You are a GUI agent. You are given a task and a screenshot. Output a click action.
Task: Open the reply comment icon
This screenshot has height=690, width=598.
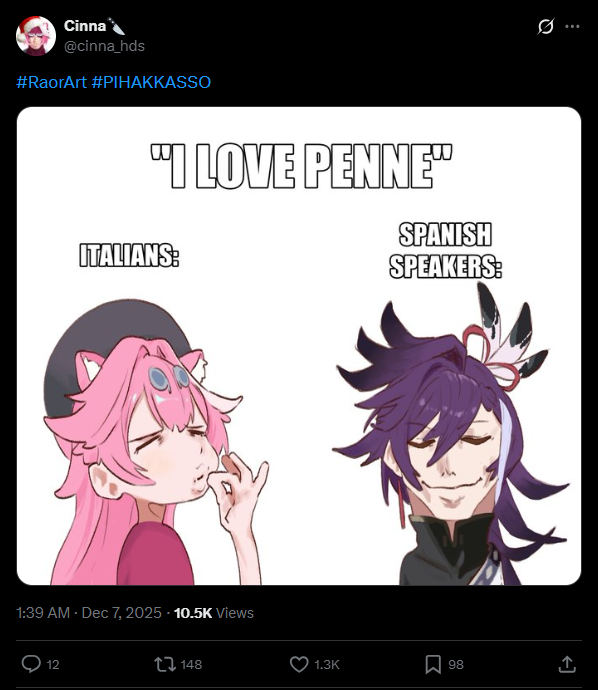point(31,664)
